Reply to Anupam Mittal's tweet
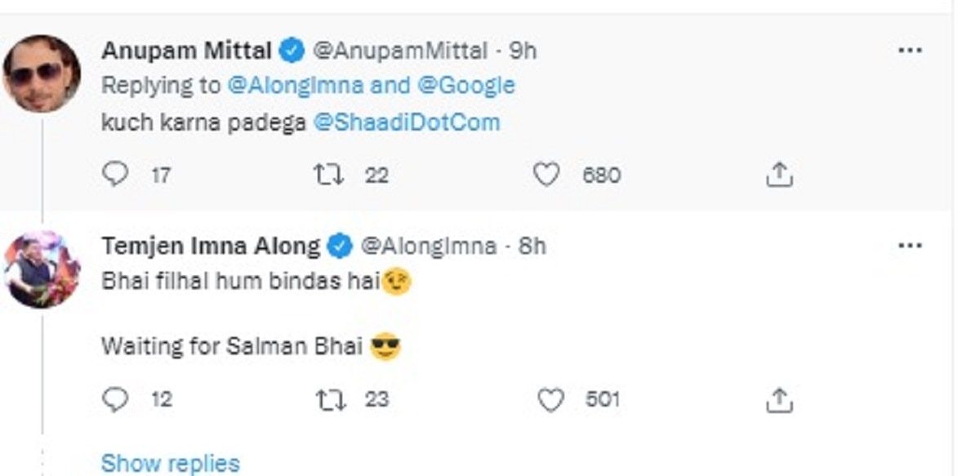The width and height of the screenshot is (980, 476). [x=118, y=175]
